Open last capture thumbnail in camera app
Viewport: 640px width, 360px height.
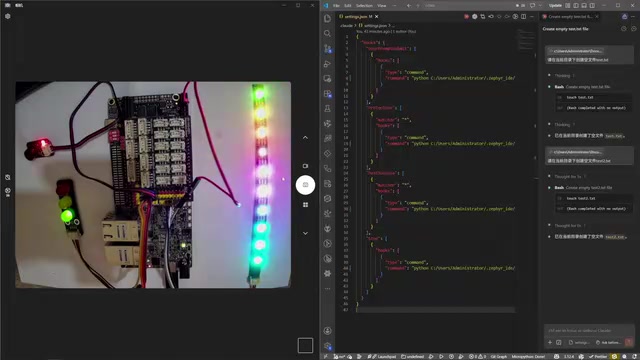[305, 345]
